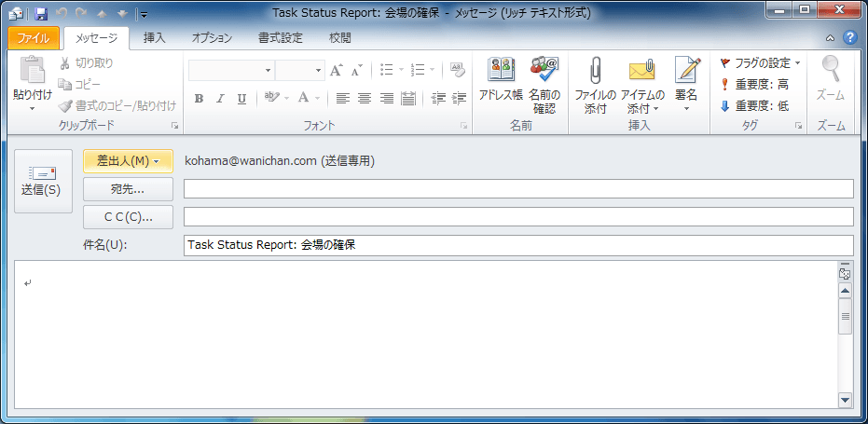Run 名前の確認 check names
Image resolution: width=868 pixels, height=424 pixels.
(544, 85)
